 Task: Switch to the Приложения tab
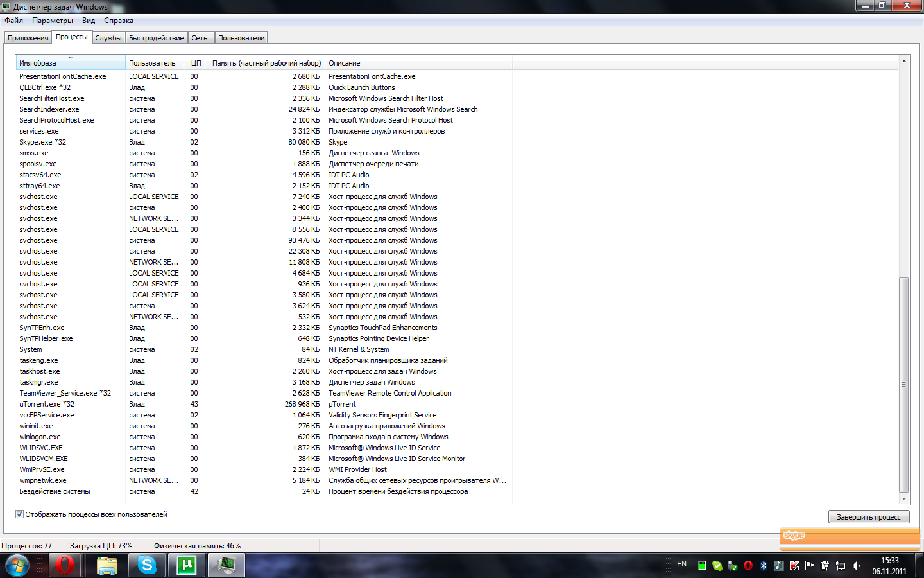pyautogui.click(x=28, y=38)
